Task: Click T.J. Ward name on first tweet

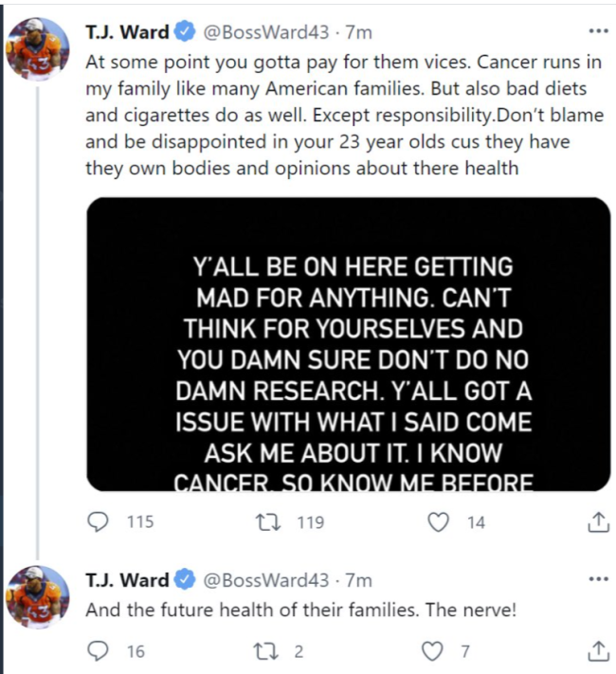Action: [x=127, y=32]
